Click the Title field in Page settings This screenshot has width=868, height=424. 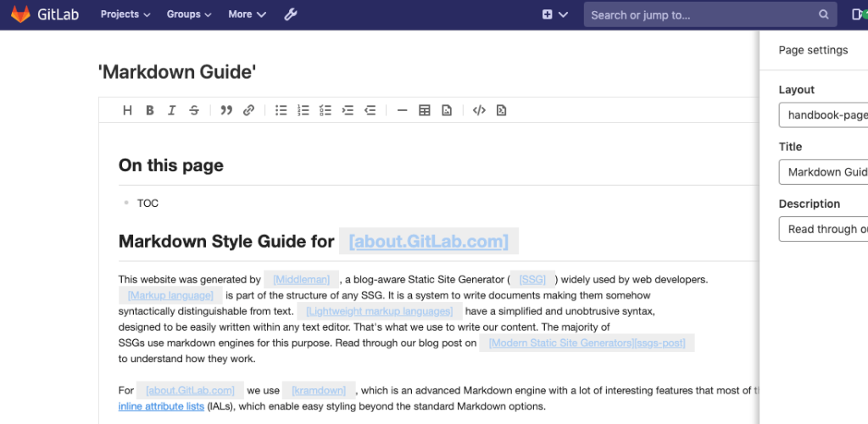pyautogui.click(x=823, y=172)
